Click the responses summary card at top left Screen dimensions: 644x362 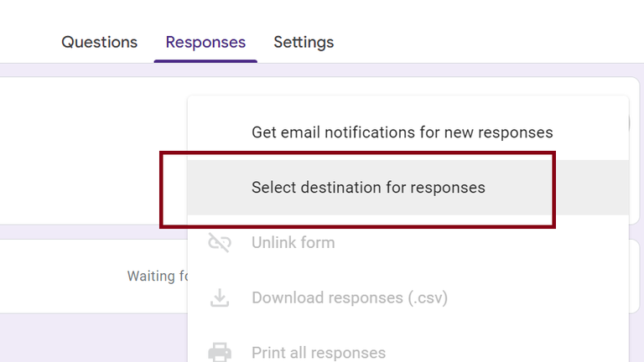tap(84, 151)
